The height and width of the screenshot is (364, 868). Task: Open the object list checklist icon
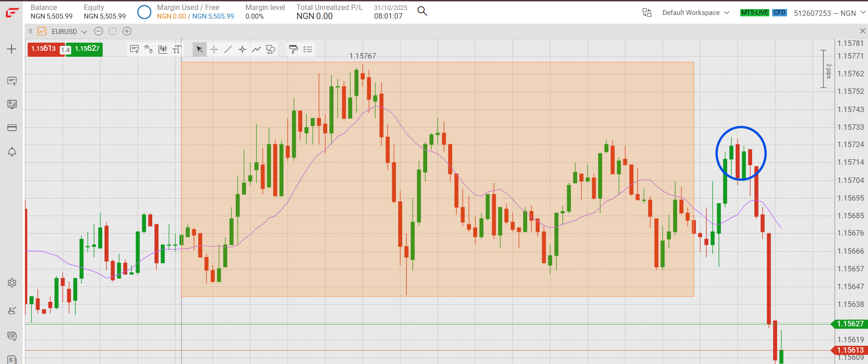click(x=308, y=49)
